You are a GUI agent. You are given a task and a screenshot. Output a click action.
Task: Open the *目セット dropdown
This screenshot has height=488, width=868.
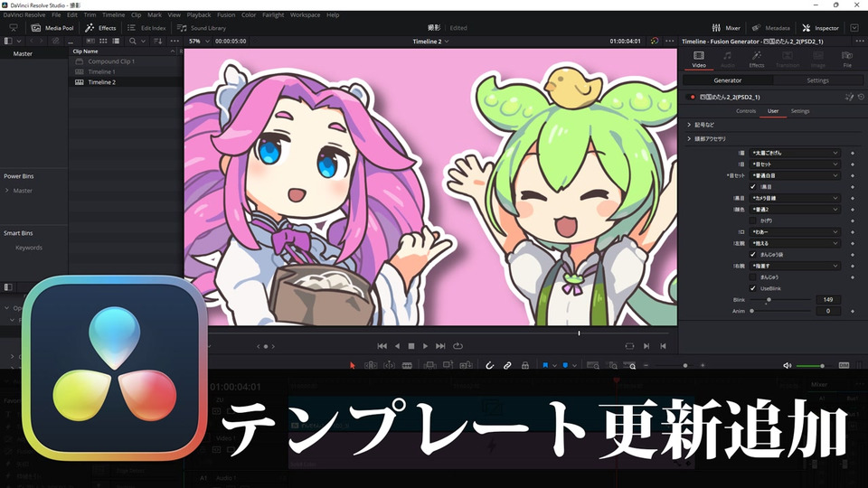pyautogui.click(x=795, y=164)
